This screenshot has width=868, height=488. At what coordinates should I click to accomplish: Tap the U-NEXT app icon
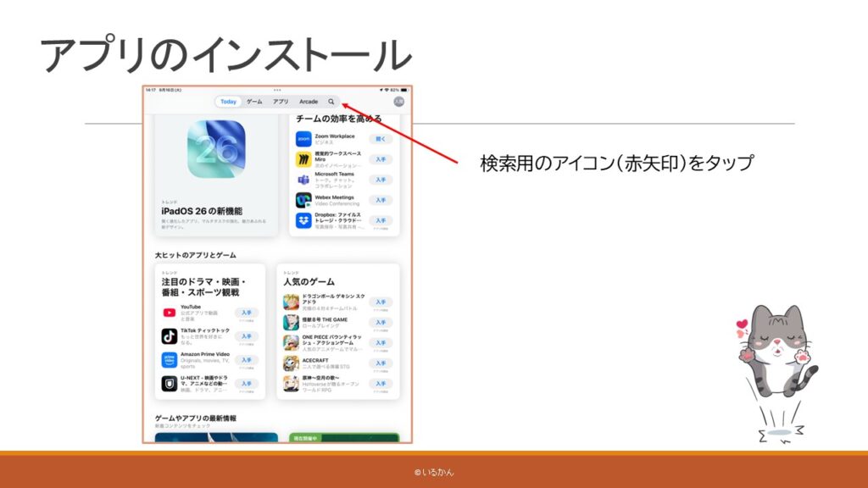[170, 384]
